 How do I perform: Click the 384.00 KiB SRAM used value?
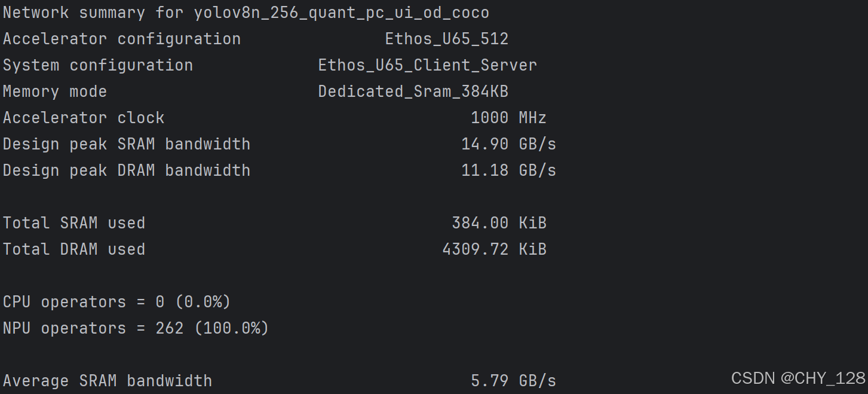[x=499, y=223]
